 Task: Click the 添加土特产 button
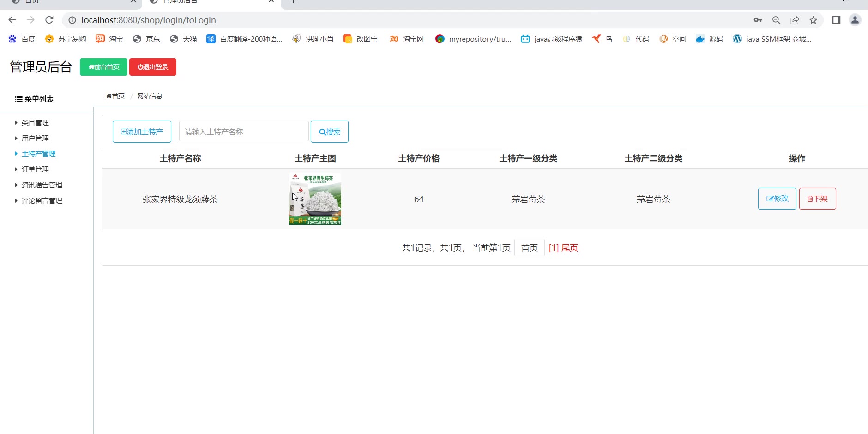[142, 132]
